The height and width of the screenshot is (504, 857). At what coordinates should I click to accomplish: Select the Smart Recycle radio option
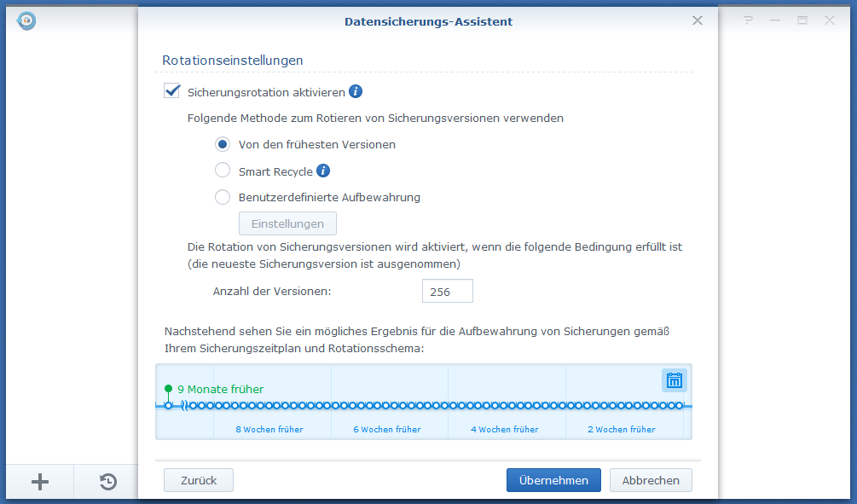[223, 170]
